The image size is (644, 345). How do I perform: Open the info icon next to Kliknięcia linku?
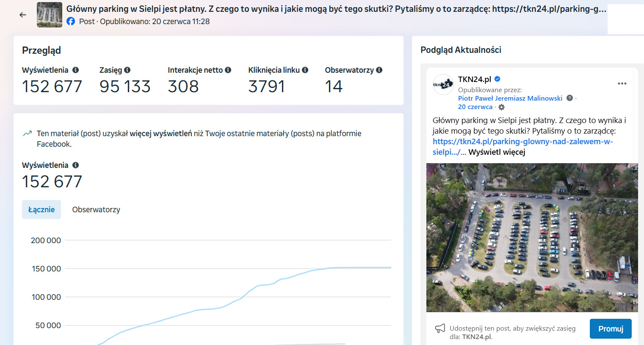tap(305, 70)
